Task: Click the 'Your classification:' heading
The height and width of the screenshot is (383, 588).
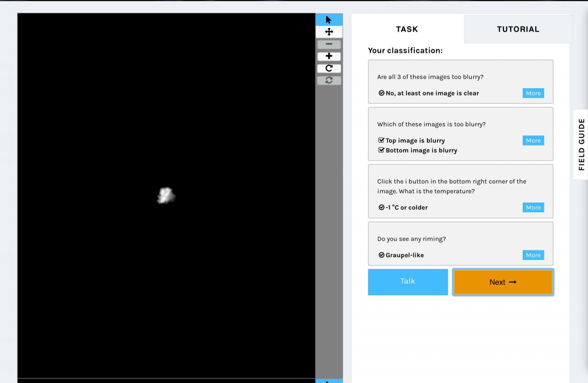Action: click(x=405, y=51)
